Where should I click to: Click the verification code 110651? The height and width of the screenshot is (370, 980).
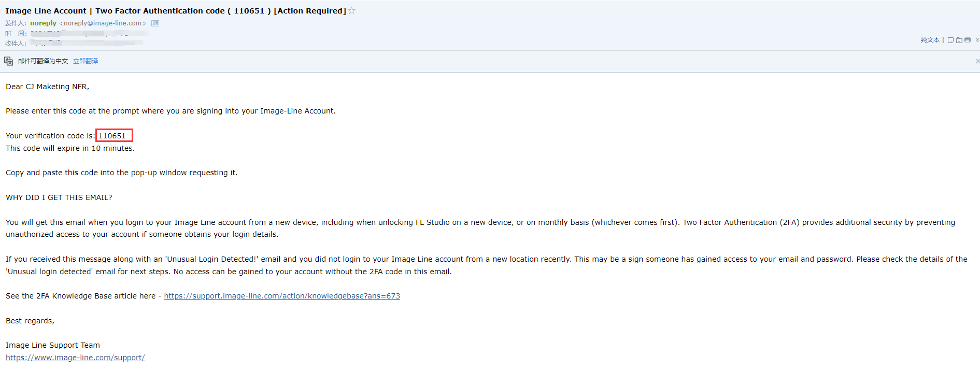point(112,136)
